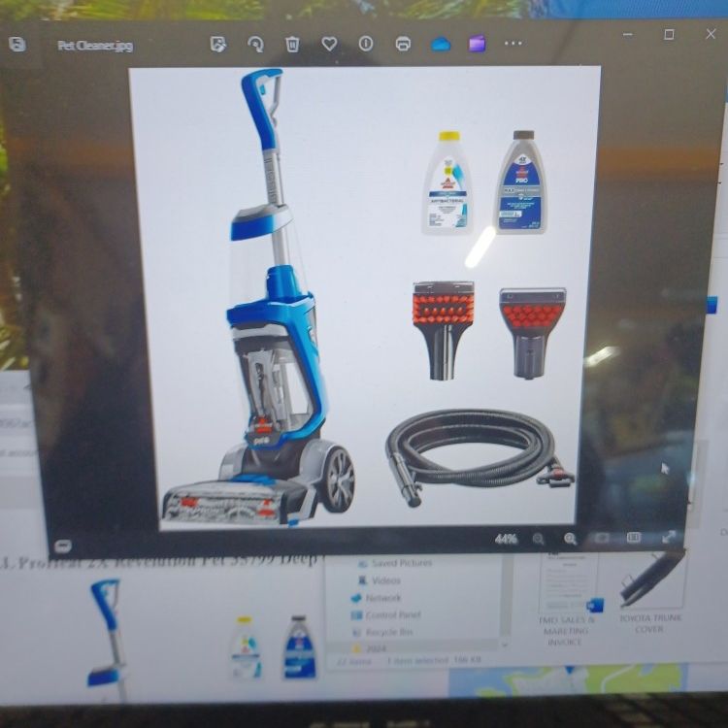
Task: Click the File Explorer navigation pane scrollbar
Action: (x=506, y=597)
